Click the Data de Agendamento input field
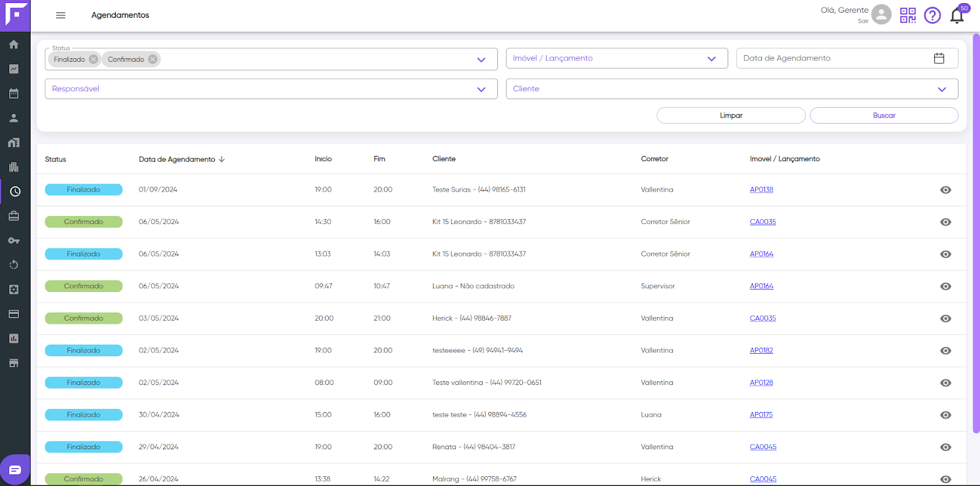Image resolution: width=980 pixels, height=486 pixels. pyautogui.click(x=847, y=58)
